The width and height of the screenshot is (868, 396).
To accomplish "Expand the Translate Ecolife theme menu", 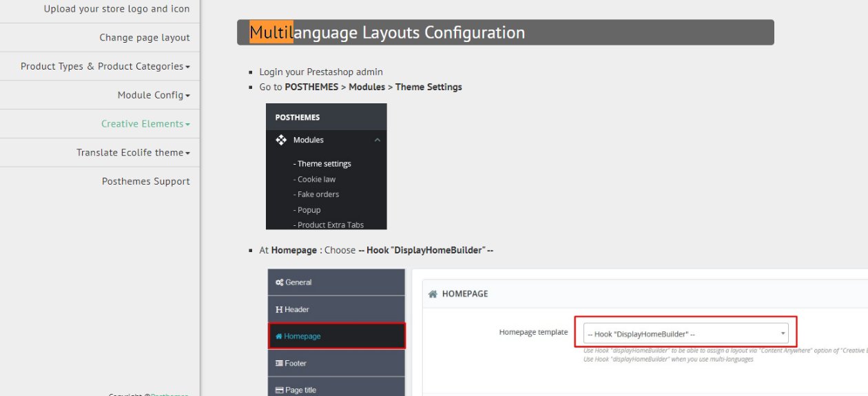I will [x=133, y=153].
